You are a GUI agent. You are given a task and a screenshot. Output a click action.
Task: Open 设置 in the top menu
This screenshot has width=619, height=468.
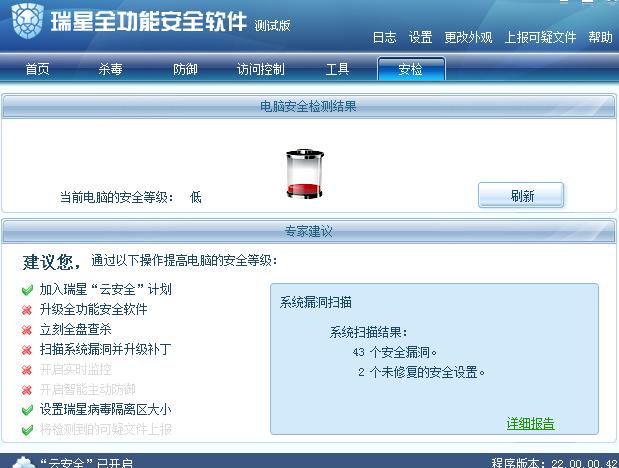pos(420,38)
